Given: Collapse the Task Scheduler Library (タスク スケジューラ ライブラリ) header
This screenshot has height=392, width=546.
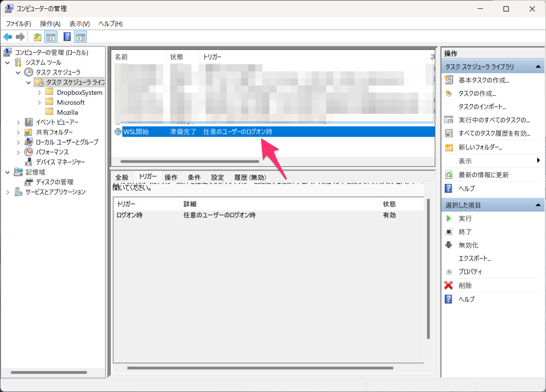Looking at the screenshot, I should pos(538,67).
